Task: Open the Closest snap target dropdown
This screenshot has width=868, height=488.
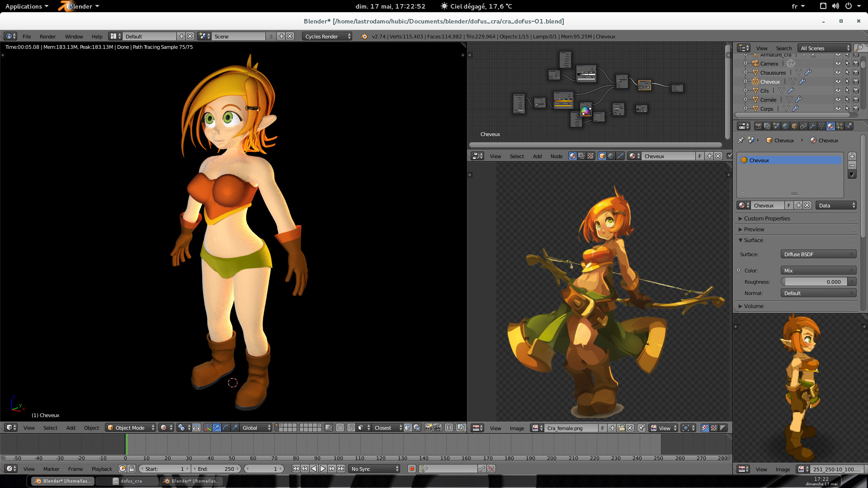Action: pyautogui.click(x=387, y=427)
